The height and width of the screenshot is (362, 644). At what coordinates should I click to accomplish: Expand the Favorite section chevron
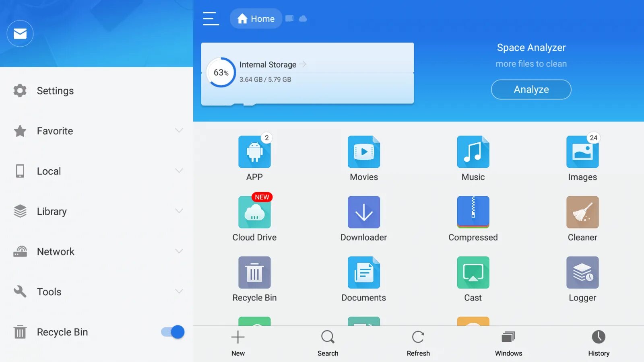pos(179,130)
